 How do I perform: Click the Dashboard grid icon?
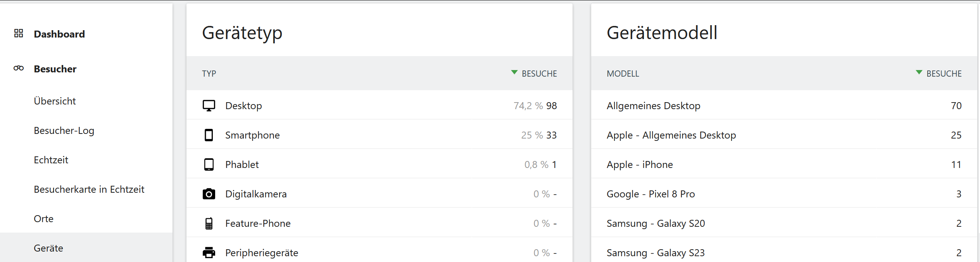pyautogui.click(x=19, y=34)
